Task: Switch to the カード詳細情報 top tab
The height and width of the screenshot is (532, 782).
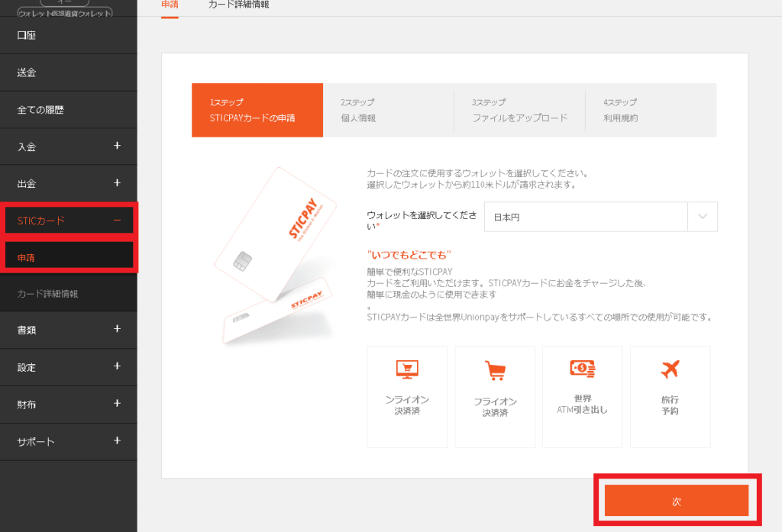Action: (x=239, y=5)
